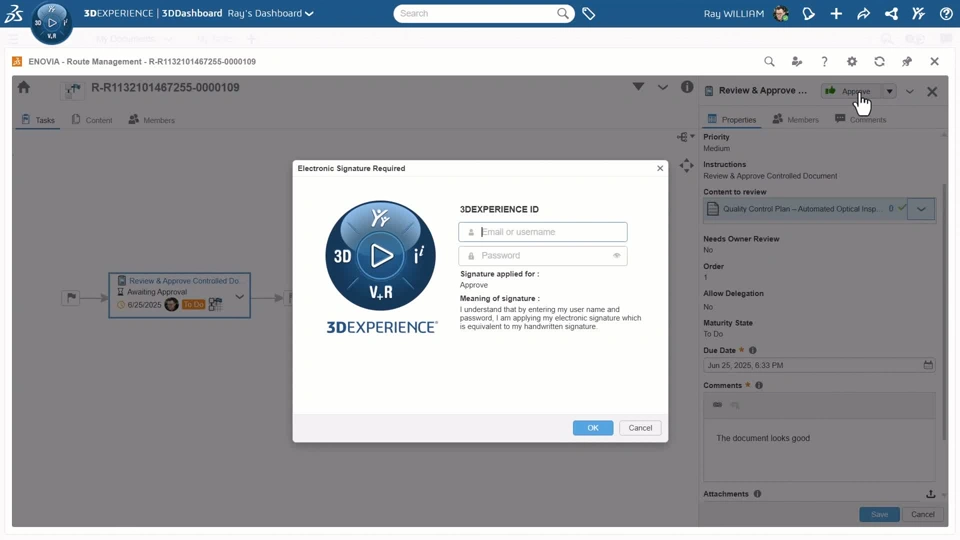
Task: Click the Save button in task panel
Action: [879, 514]
